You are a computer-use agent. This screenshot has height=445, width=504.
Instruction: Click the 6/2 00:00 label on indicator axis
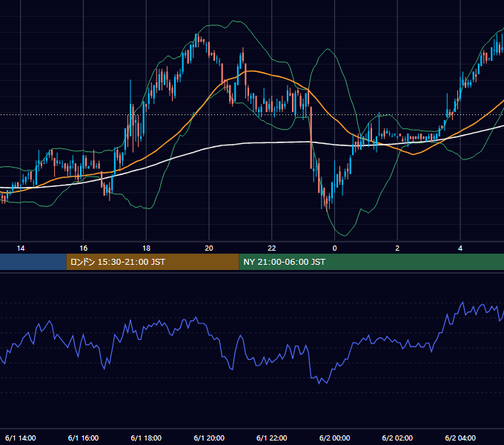pos(334,438)
